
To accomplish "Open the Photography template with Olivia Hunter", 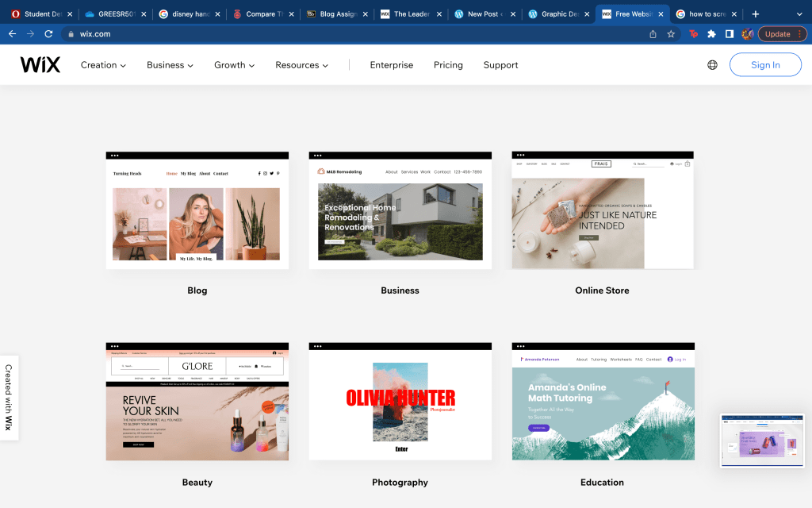I will click(400, 402).
